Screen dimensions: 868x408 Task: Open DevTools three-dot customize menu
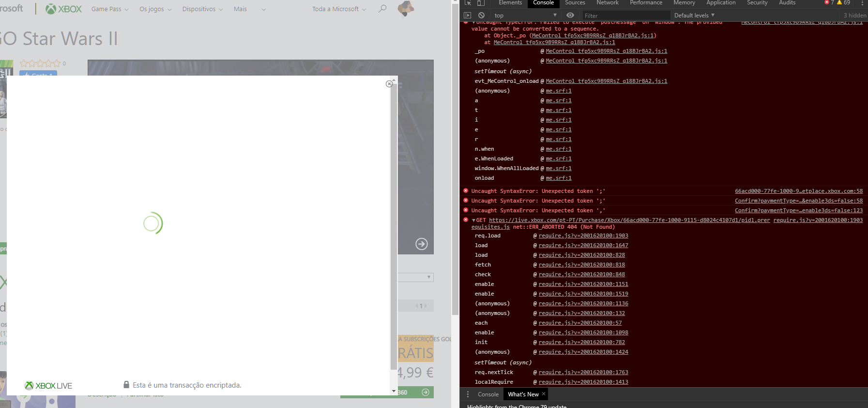click(862, 3)
